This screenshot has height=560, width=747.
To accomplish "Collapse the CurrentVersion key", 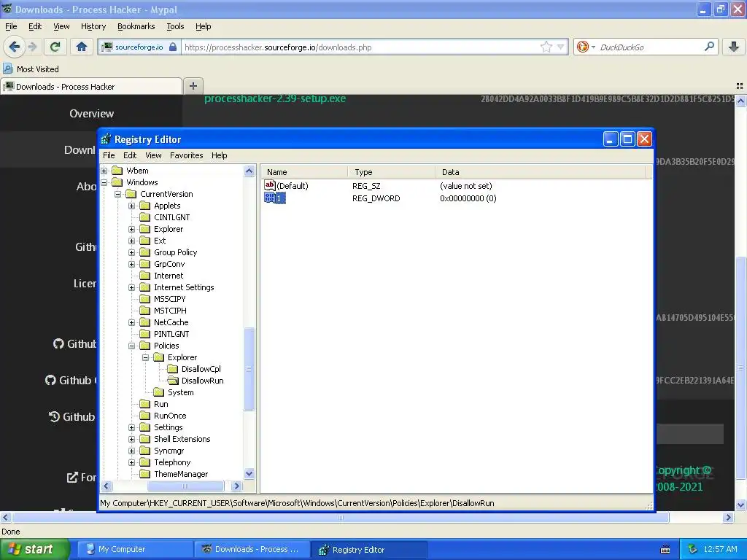I will coord(117,194).
